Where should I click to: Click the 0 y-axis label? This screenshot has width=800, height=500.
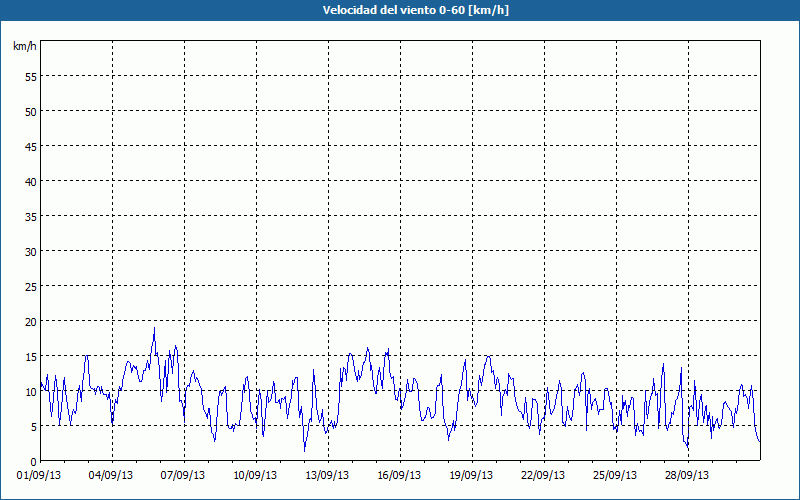[x=34, y=462]
